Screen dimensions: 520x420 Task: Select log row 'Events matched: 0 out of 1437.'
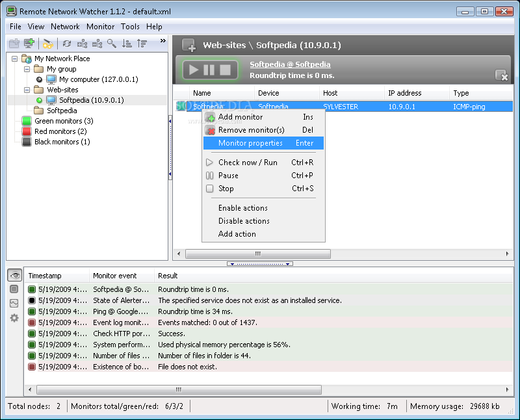(269, 322)
